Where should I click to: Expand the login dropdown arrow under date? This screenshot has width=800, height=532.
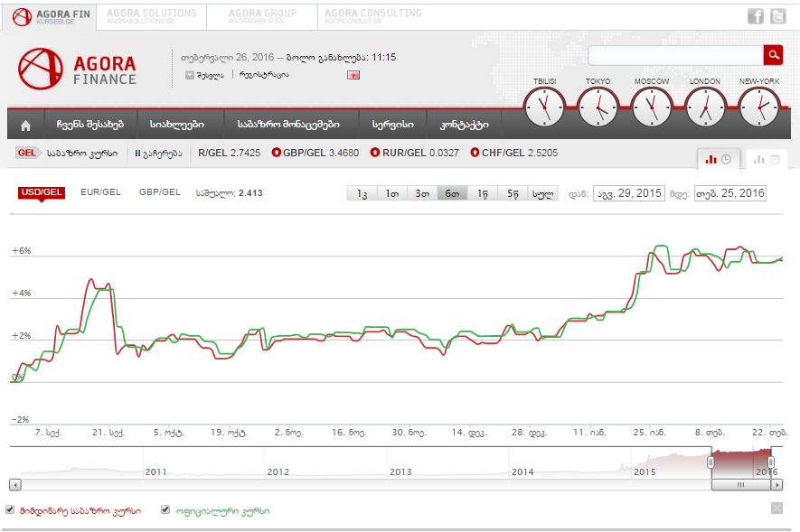point(190,75)
